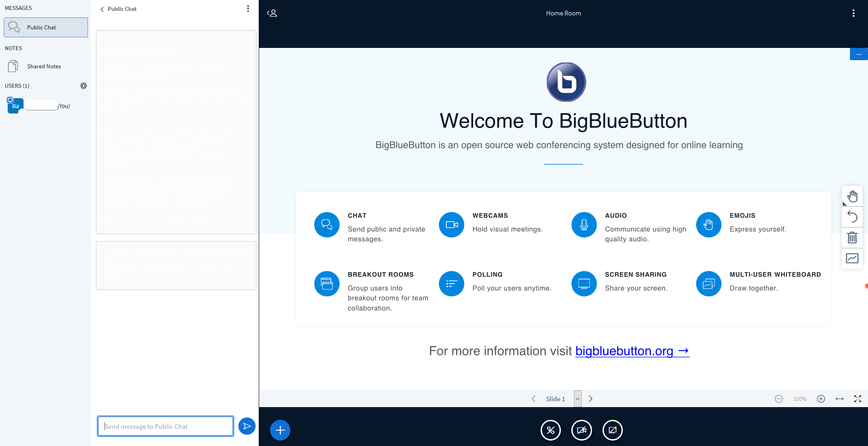Screen dimensions: 868x446
Task: Leave the audio conference
Action: pyautogui.click(x=550, y=430)
